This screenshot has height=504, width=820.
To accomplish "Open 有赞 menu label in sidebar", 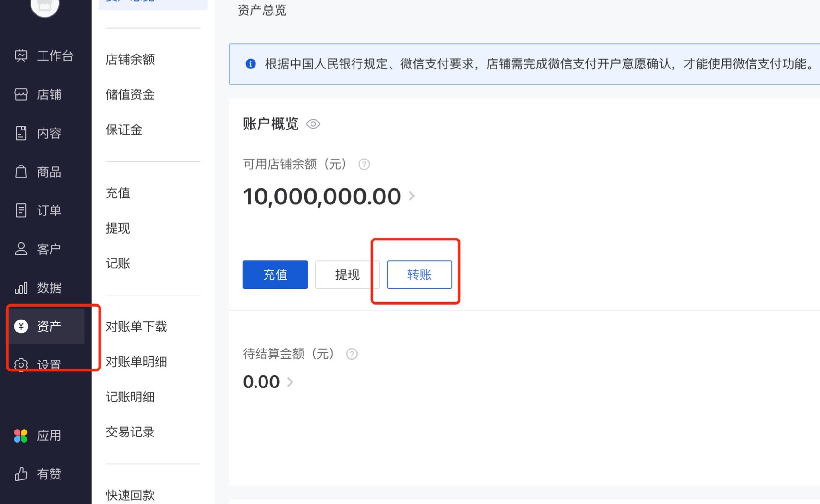I will (x=50, y=474).
